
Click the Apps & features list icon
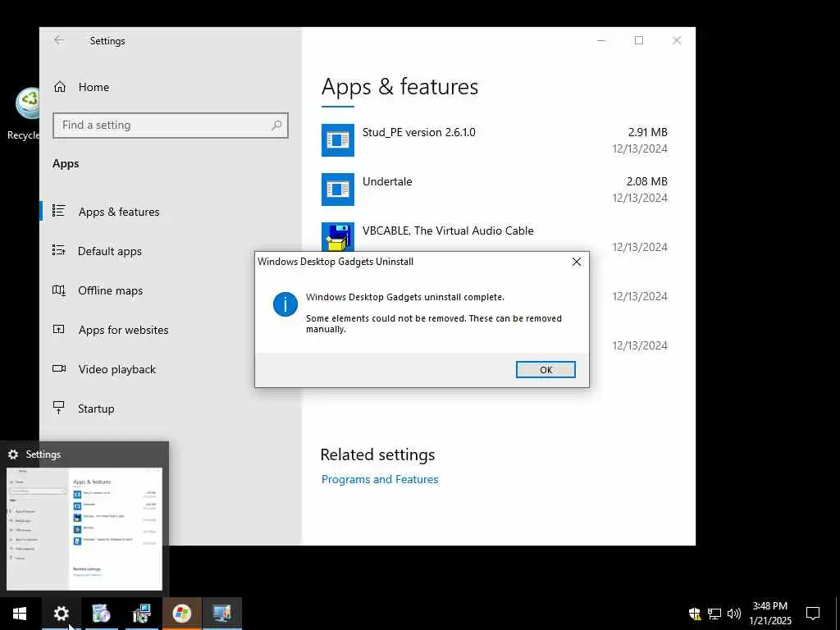pos(59,211)
